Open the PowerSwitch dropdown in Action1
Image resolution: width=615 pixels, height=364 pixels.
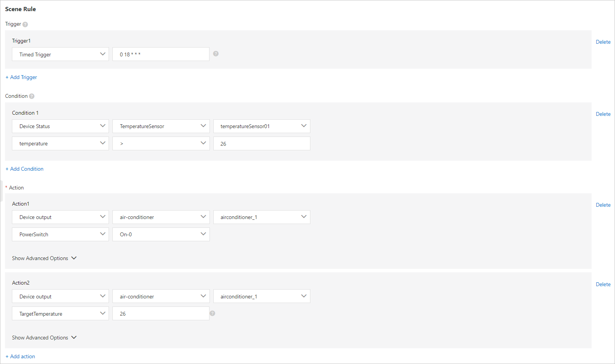pos(60,234)
